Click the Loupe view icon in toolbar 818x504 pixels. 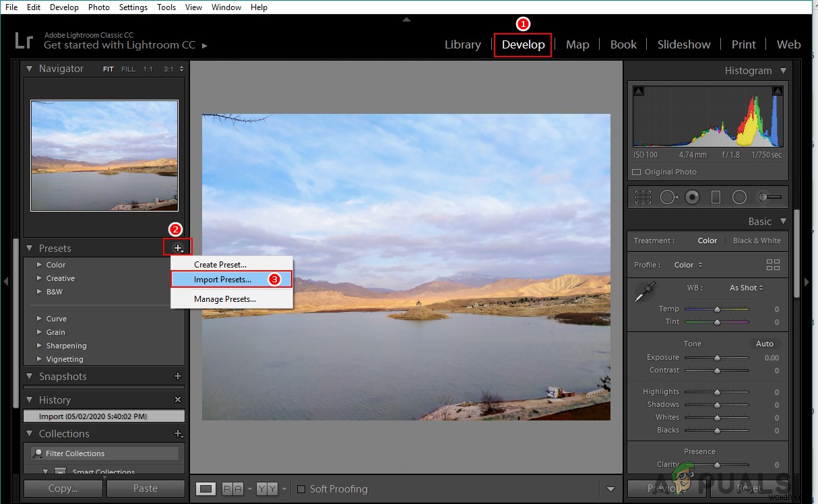(206, 489)
